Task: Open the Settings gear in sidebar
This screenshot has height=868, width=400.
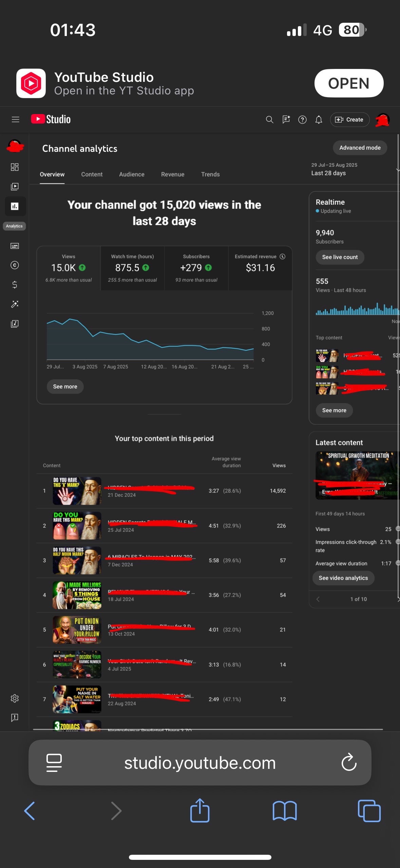Action: [15, 698]
